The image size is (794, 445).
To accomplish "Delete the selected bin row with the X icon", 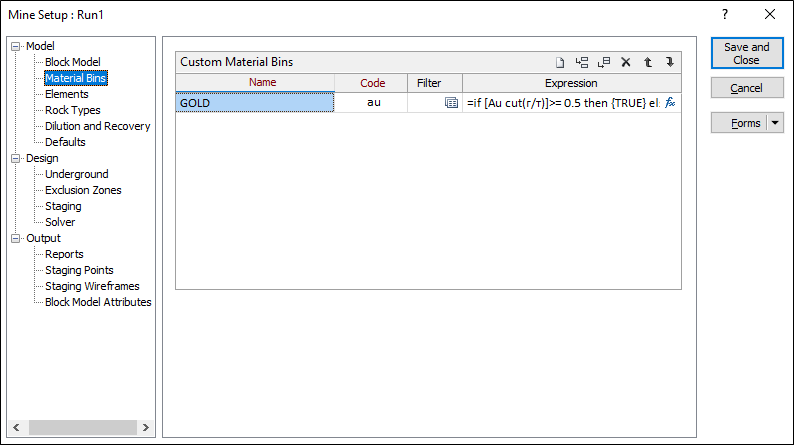I will [x=626, y=62].
